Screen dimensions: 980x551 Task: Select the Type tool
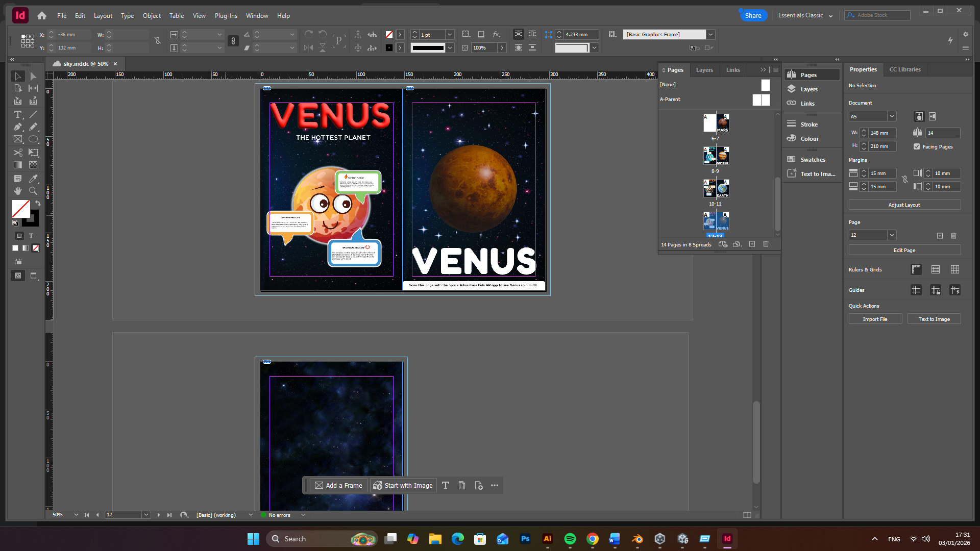[18, 114]
